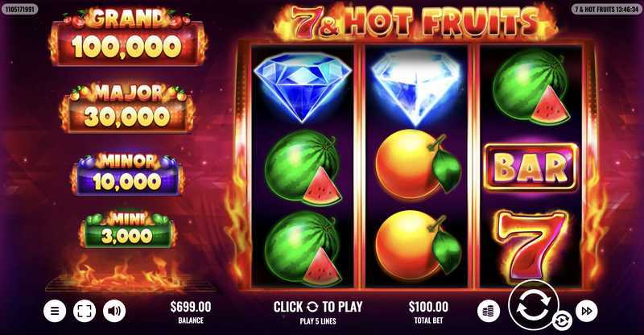Click the blue diamond on first reel
644x335 pixels.
[303, 87]
